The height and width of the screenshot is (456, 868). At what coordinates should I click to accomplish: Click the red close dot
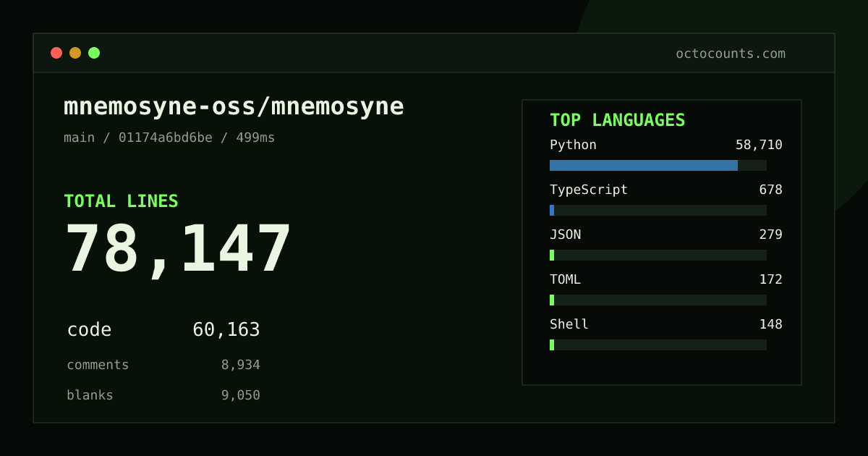56,53
